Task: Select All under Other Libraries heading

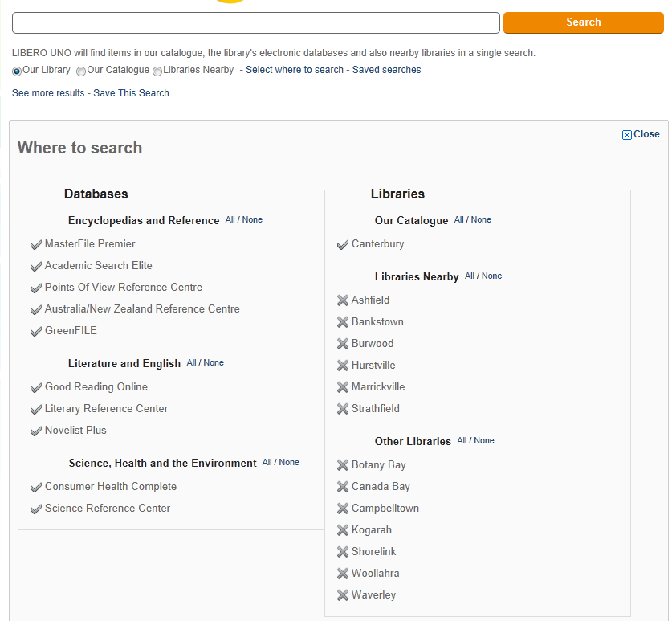Action: (x=462, y=440)
